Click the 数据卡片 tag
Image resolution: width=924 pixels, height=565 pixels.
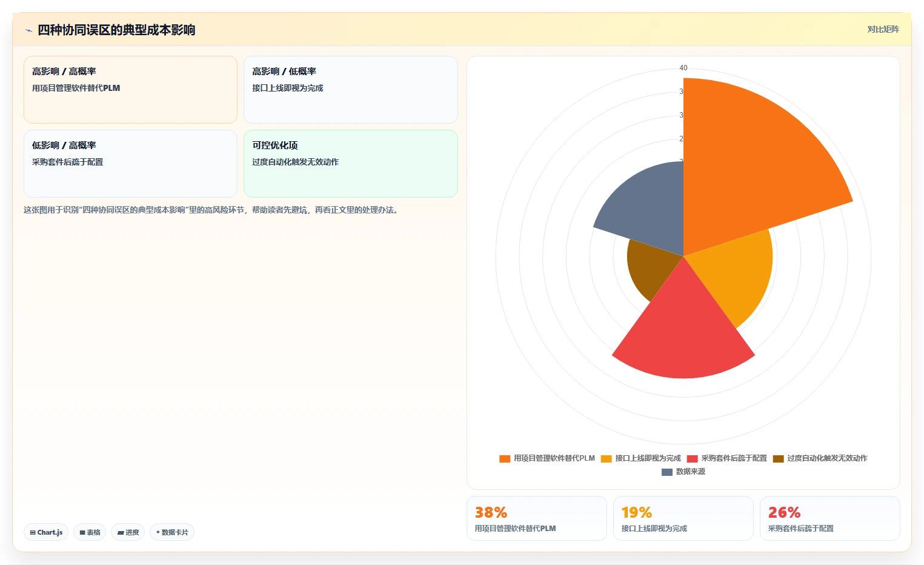(172, 532)
